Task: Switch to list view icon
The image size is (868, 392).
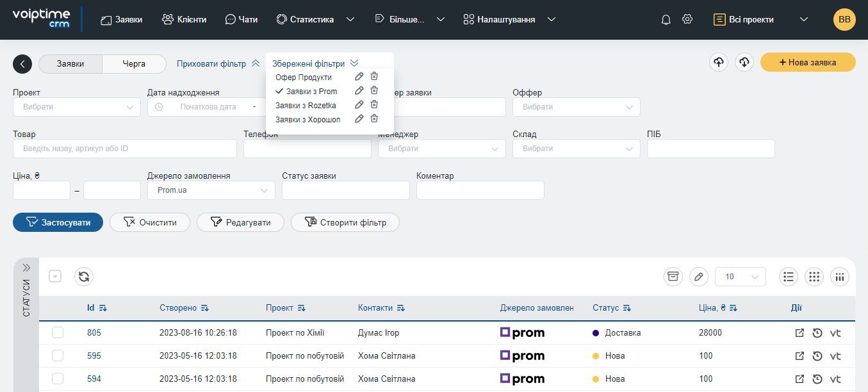Action: click(x=789, y=277)
